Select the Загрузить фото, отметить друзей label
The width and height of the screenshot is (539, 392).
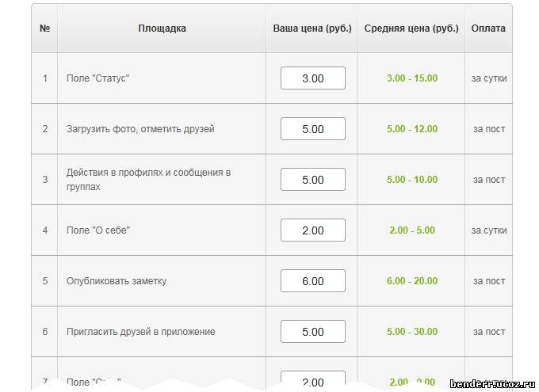point(140,129)
